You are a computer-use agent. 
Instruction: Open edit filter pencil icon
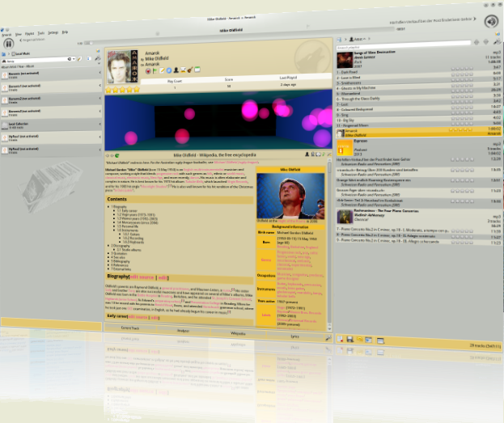(x=79, y=59)
